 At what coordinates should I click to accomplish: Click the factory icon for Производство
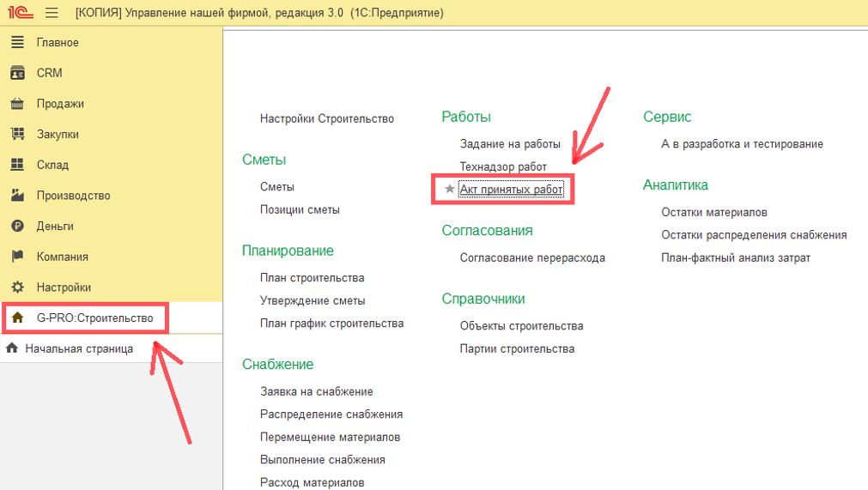point(17,196)
